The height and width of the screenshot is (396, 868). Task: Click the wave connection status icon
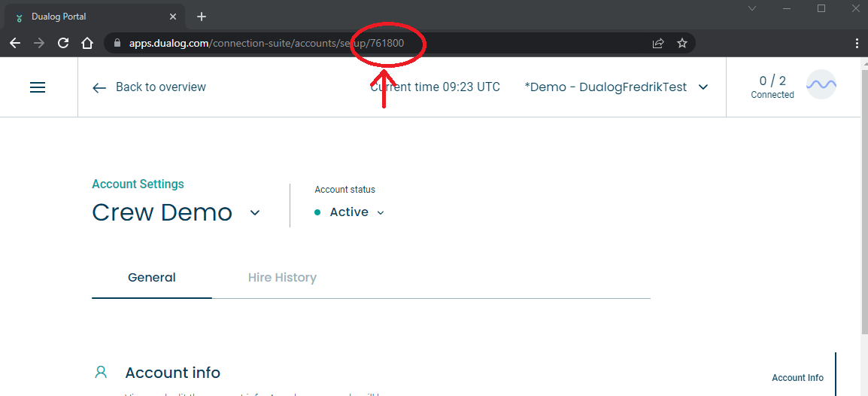(821, 85)
